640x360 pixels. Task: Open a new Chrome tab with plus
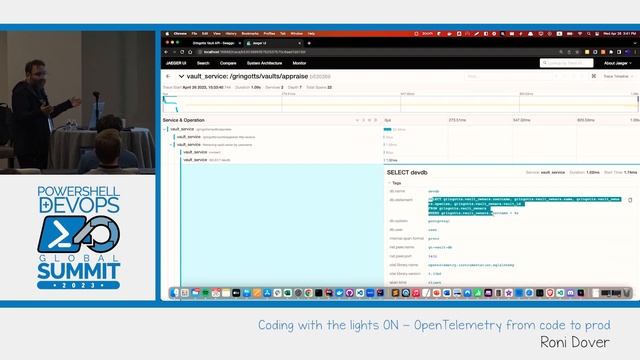(309, 43)
